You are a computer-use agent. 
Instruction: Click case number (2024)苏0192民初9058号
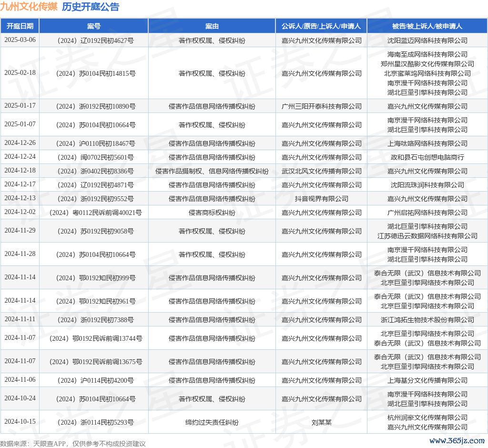(95, 231)
